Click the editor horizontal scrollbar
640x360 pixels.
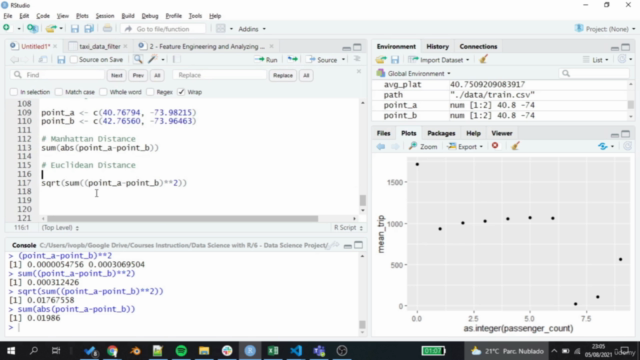pyautogui.click(x=182, y=218)
